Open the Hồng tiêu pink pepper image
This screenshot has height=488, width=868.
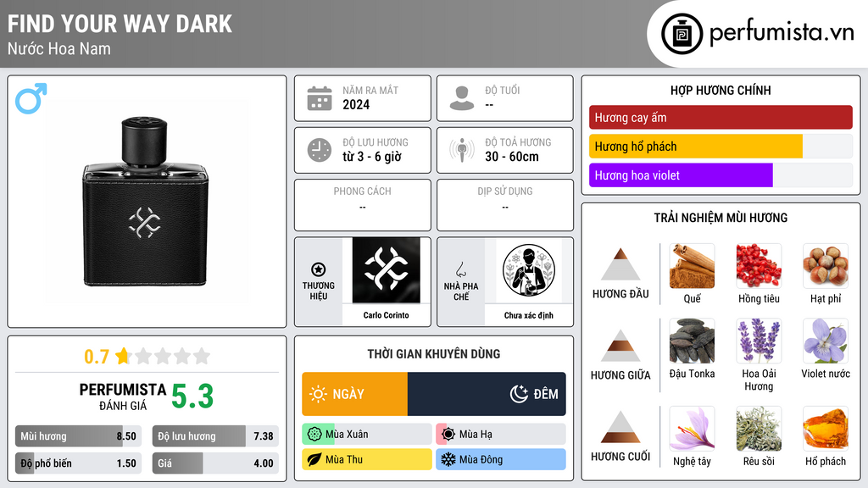[759, 266]
